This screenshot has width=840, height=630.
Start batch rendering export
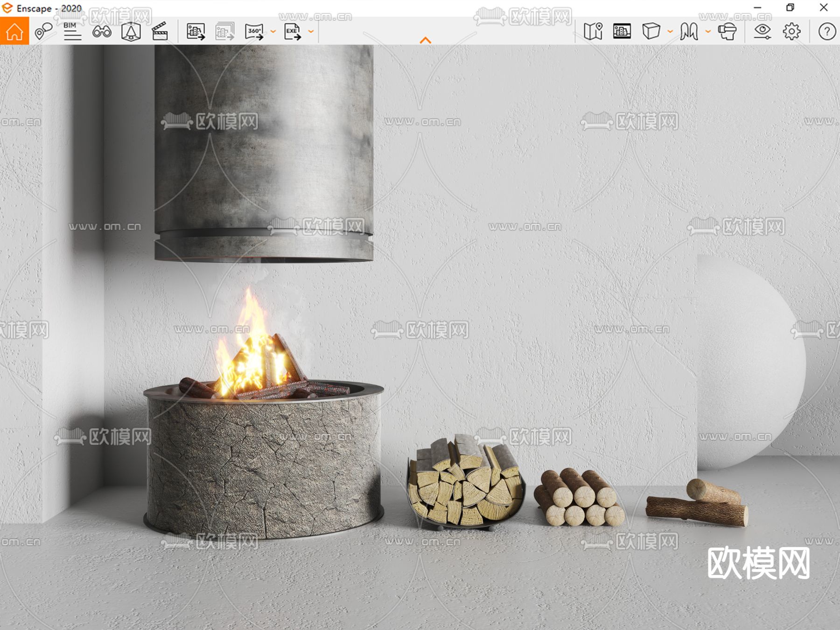pos(224,31)
